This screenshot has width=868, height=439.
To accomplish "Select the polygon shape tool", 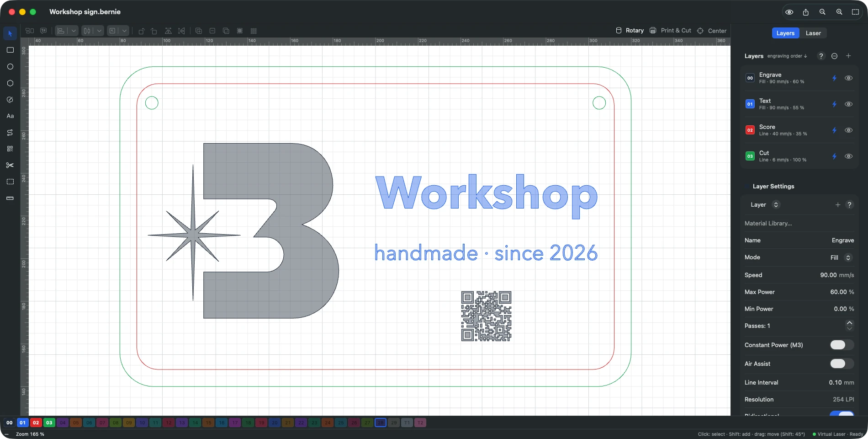I will coord(10,83).
